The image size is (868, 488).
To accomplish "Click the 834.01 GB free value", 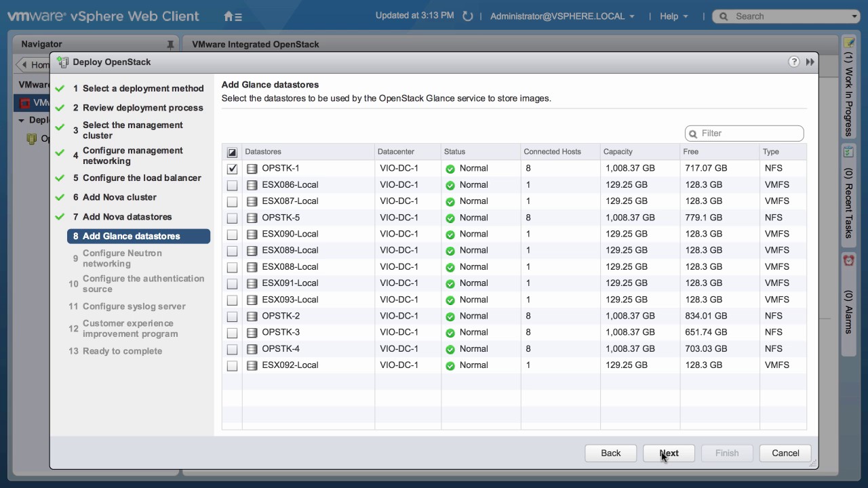I will tap(706, 316).
